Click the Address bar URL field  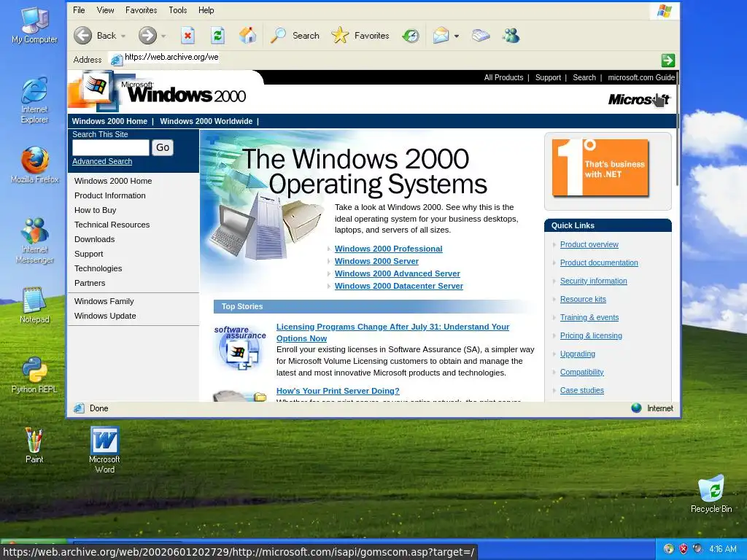pyautogui.click(x=171, y=57)
